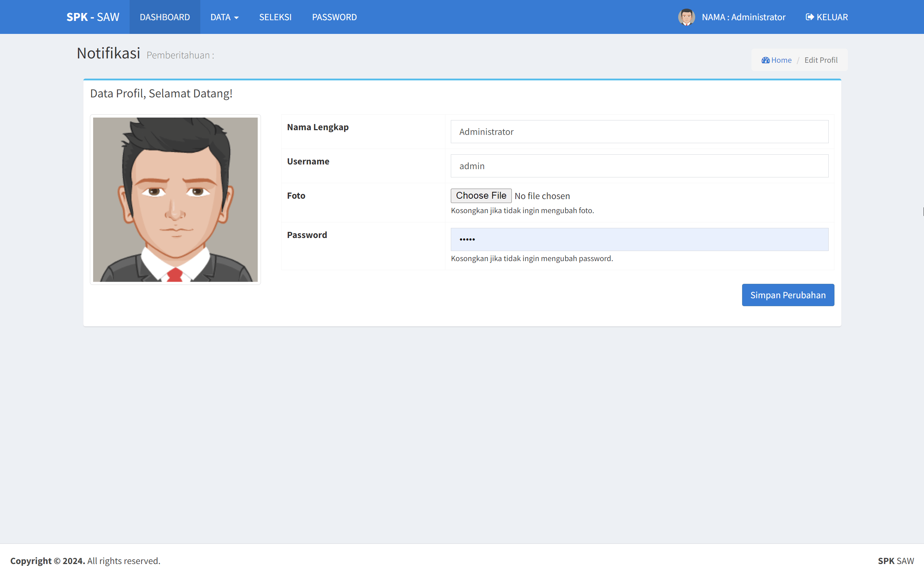Switch to the SELEKSI menu item
Image resolution: width=924 pixels, height=577 pixels.
275,17
